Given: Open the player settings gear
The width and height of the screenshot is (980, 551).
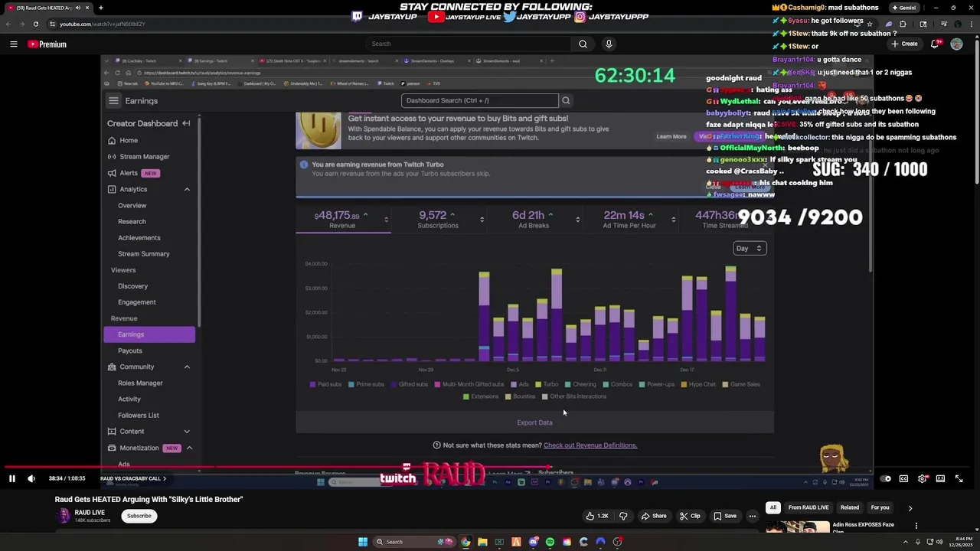Looking at the screenshot, I should coord(922,478).
